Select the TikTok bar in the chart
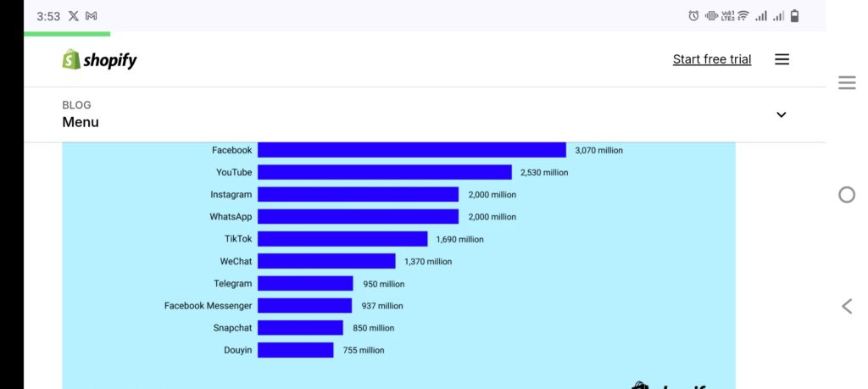868x389 pixels. pyautogui.click(x=342, y=239)
